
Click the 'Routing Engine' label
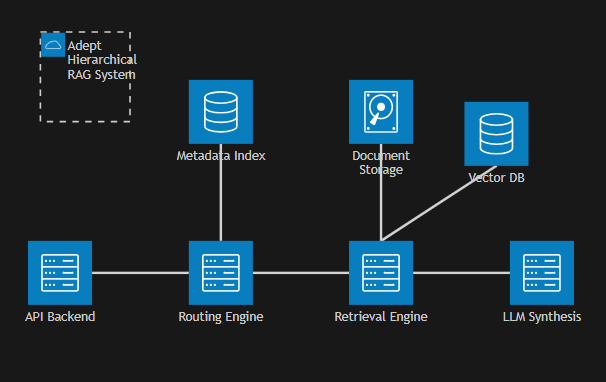[x=221, y=317]
